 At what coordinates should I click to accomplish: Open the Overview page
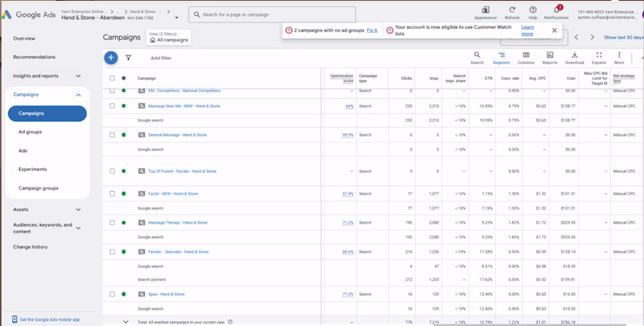pos(24,39)
